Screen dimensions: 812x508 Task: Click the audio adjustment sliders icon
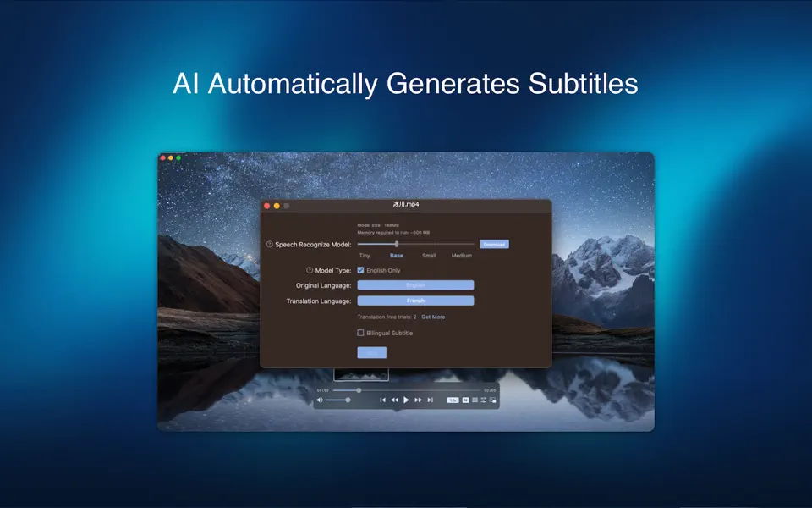[x=484, y=399]
